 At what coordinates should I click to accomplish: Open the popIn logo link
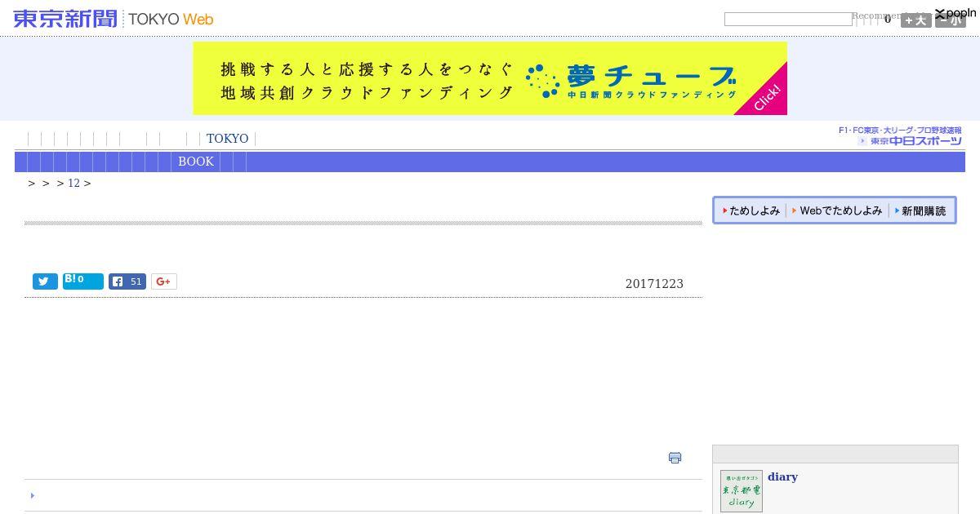955,13
